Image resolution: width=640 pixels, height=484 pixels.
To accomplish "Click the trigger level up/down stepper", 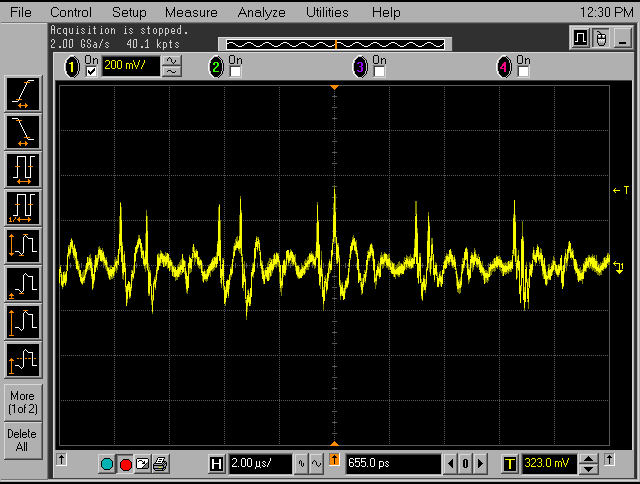I will coord(590,464).
